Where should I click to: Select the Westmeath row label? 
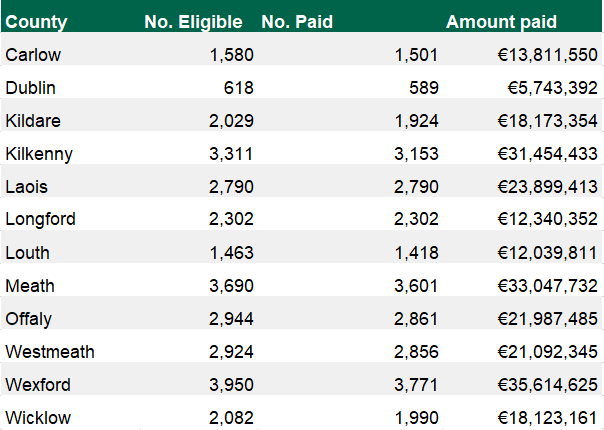[x=50, y=351]
